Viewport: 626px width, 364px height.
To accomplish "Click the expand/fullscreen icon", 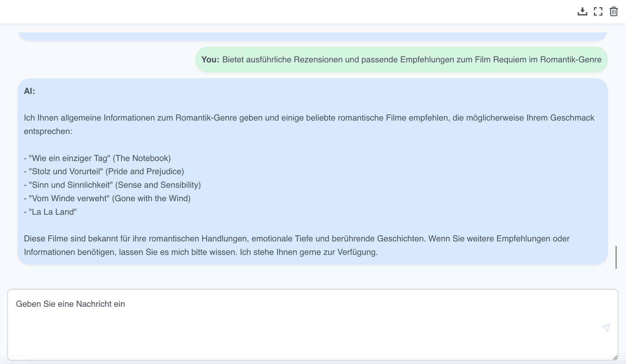I will [598, 11].
